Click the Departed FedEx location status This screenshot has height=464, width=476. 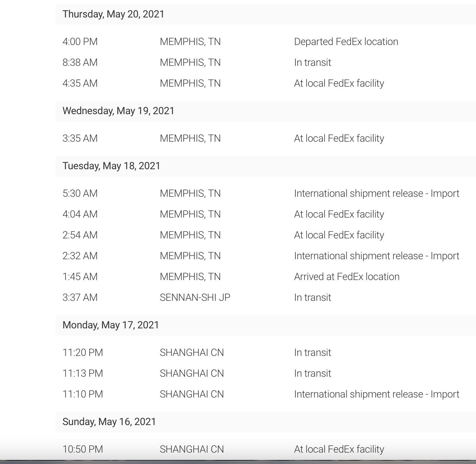click(x=346, y=42)
